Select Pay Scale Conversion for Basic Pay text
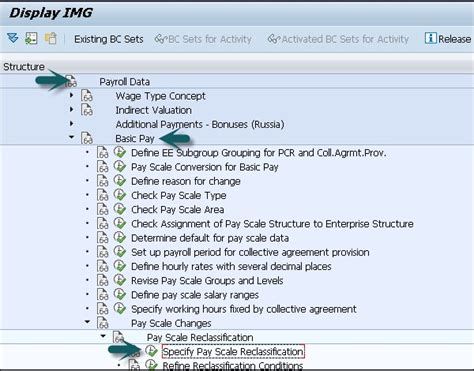Screen dimensions: 474x371 coord(205,167)
